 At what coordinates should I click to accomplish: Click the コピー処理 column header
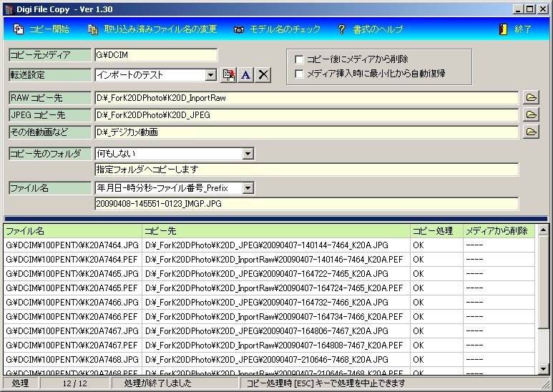tap(436, 231)
